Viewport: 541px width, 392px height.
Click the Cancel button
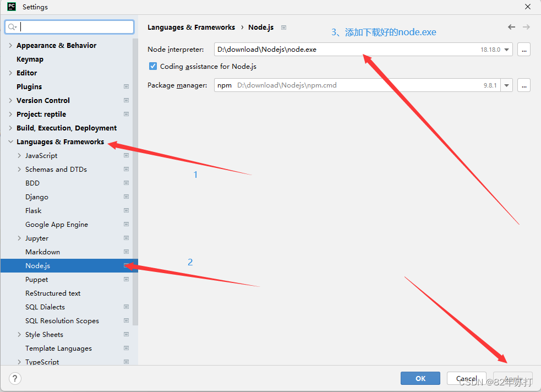(x=467, y=378)
